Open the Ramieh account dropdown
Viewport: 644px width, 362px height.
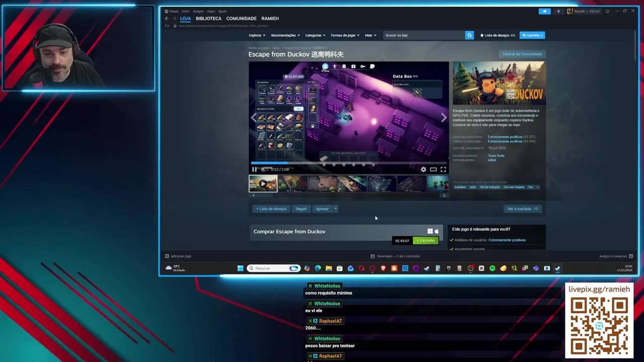click(x=584, y=11)
